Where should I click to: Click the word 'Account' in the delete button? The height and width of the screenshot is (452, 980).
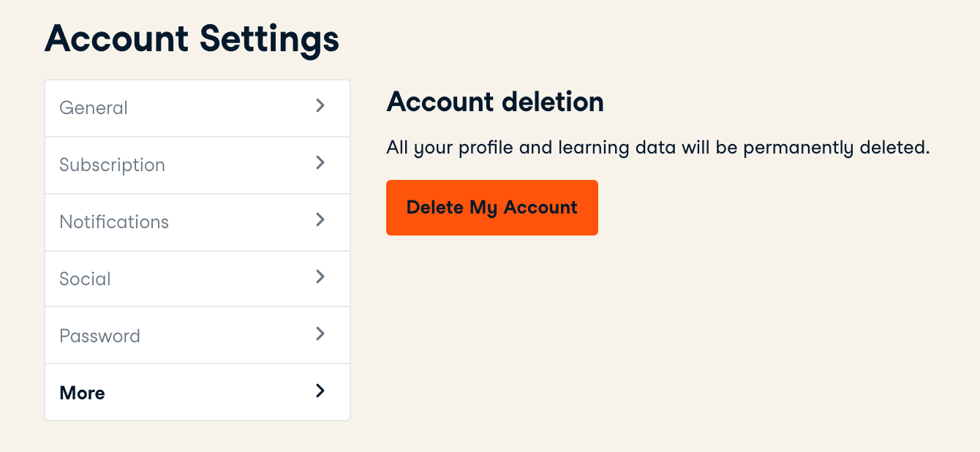[x=540, y=208]
